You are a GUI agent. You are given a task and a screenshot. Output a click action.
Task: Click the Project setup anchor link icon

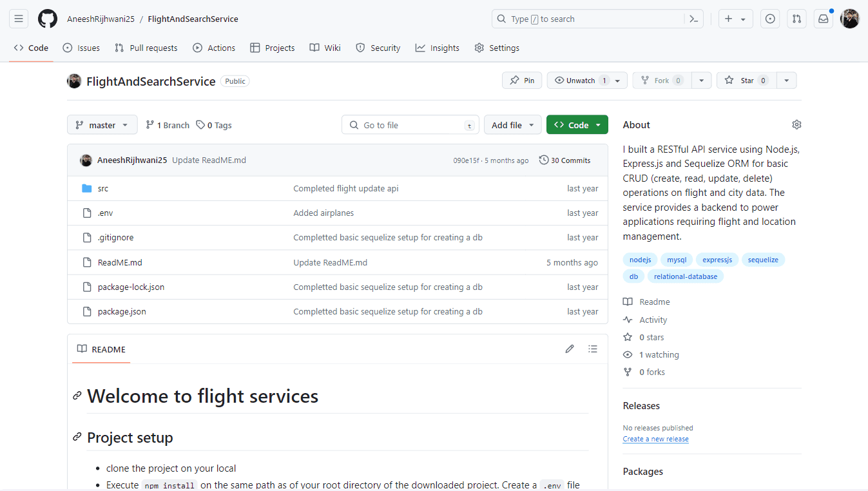point(77,438)
